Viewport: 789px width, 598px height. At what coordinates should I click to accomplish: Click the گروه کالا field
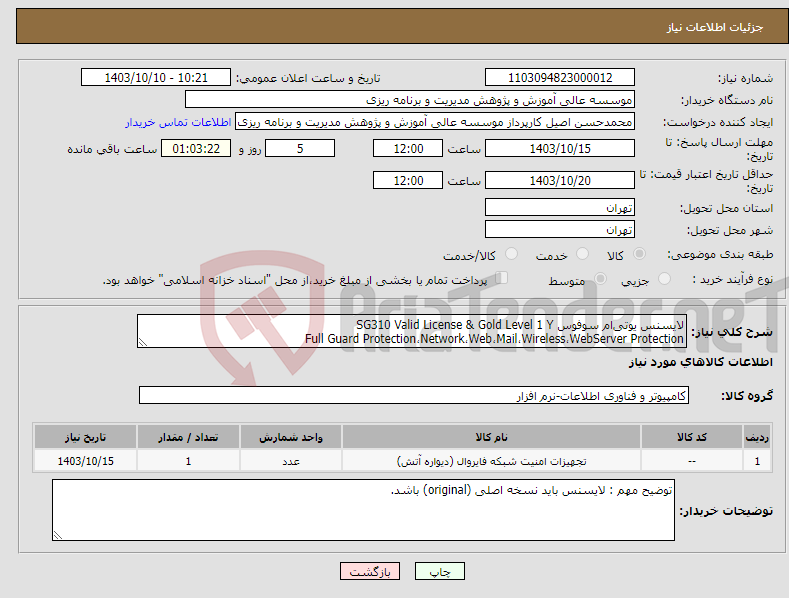[414, 395]
